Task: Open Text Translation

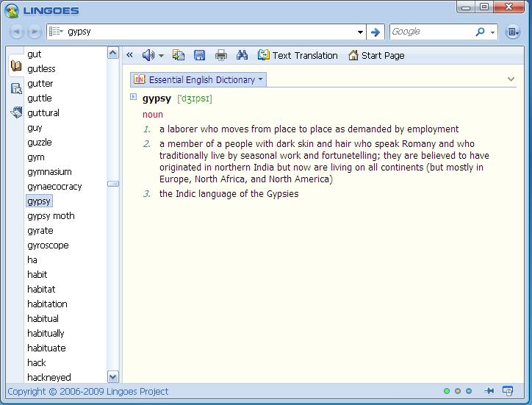Action: pos(298,55)
